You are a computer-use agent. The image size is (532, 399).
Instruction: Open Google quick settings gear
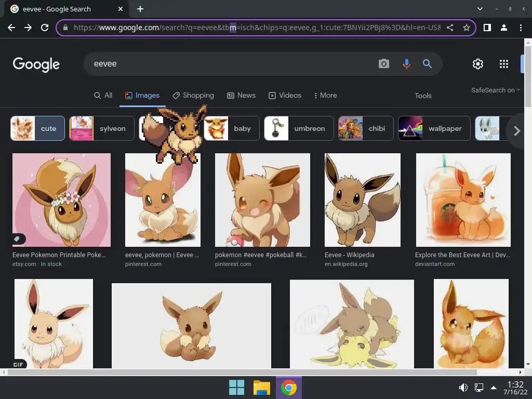(x=478, y=64)
